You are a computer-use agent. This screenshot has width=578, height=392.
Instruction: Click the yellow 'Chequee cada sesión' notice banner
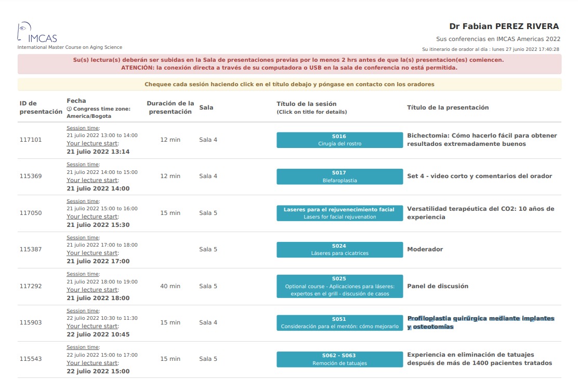click(289, 84)
